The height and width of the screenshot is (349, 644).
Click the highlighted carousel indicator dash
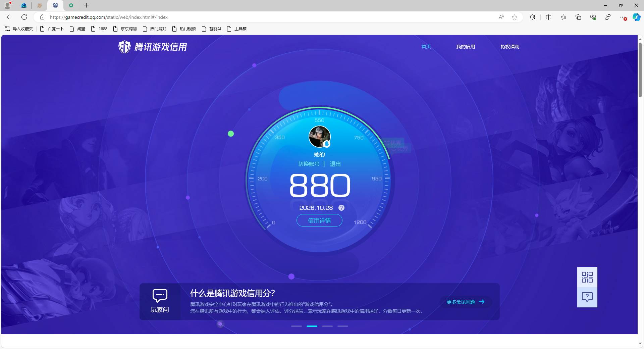coord(312,326)
